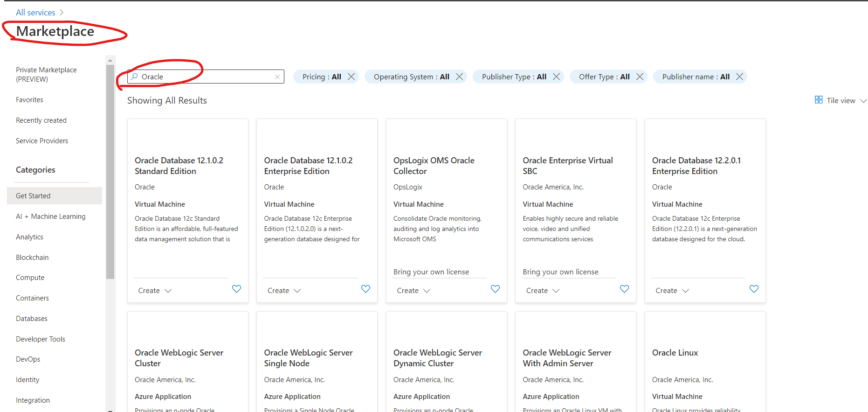Select Developer Tools category
Image resolution: width=868 pixels, height=412 pixels.
click(41, 339)
